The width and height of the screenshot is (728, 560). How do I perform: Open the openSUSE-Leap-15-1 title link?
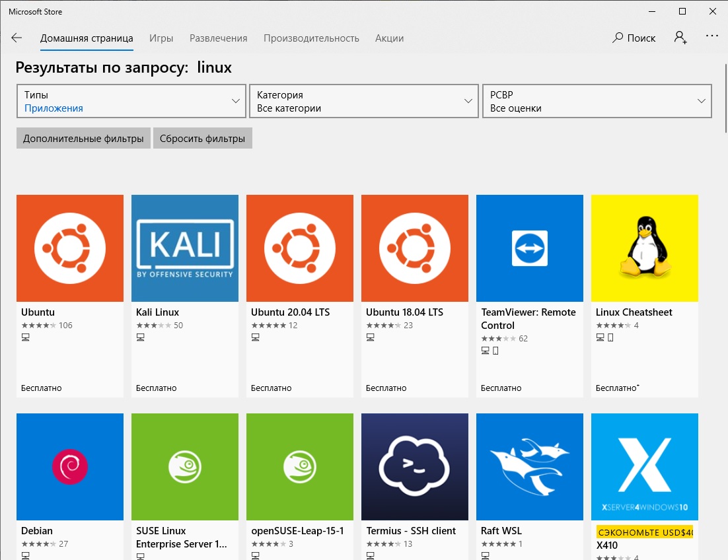click(x=297, y=531)
